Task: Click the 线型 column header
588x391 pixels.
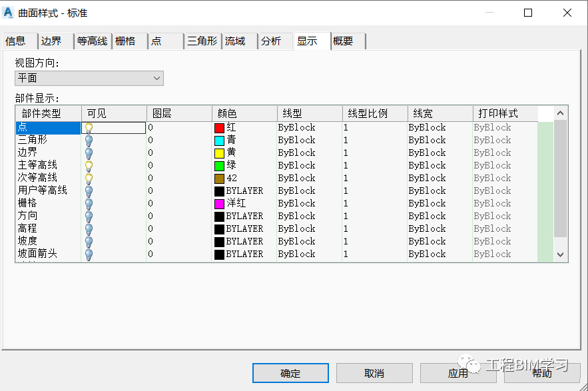Action: (310, 113)
